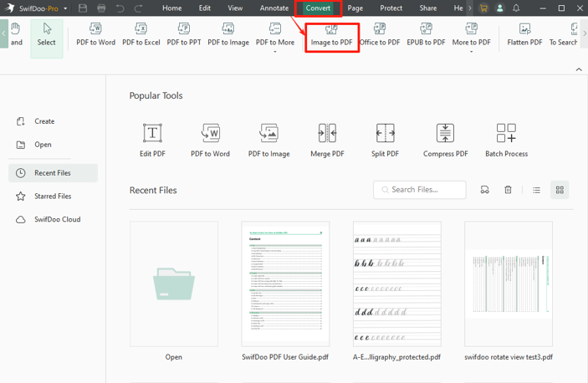Open the user account icon
The image size is (588, 383).
click(499, 8)
